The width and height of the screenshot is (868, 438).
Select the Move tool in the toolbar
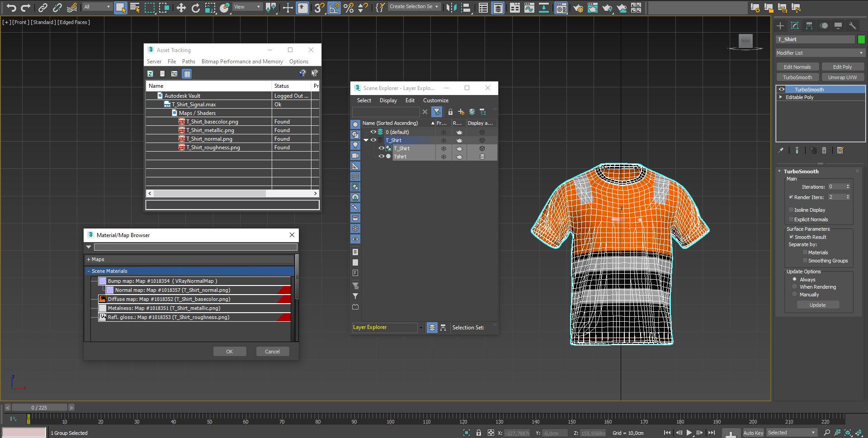click(181, 7)
